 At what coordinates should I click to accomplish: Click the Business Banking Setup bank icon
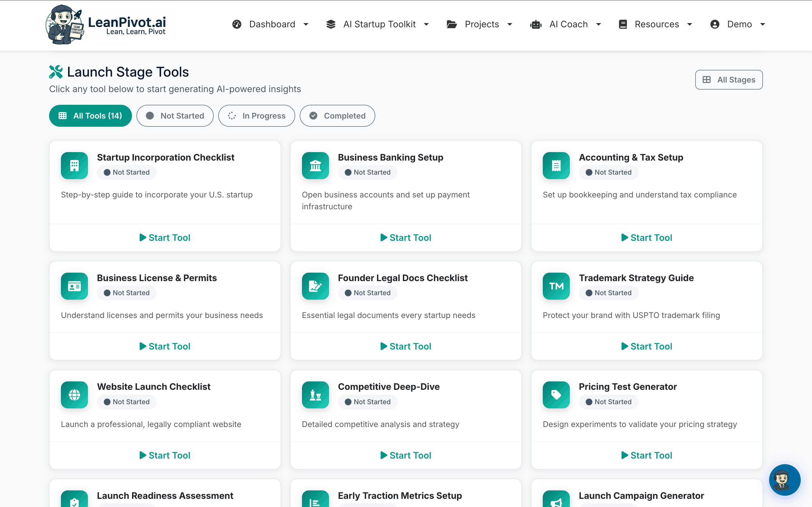315,165
